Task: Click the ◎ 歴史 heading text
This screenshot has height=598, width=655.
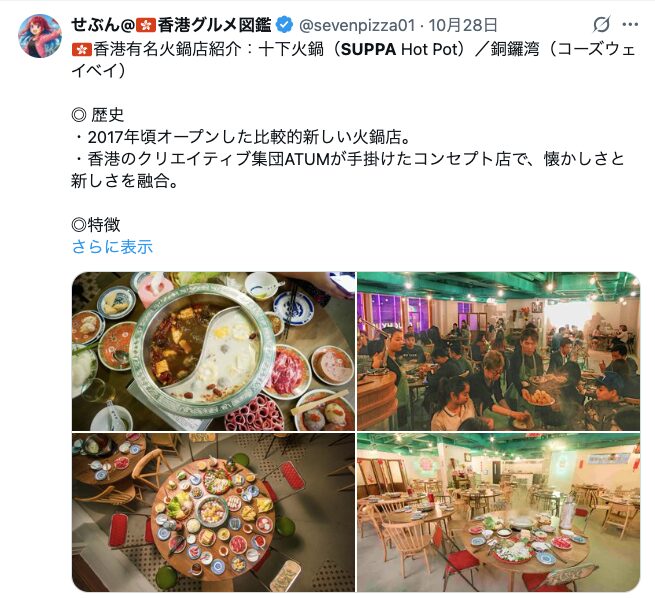Action: 98,115
